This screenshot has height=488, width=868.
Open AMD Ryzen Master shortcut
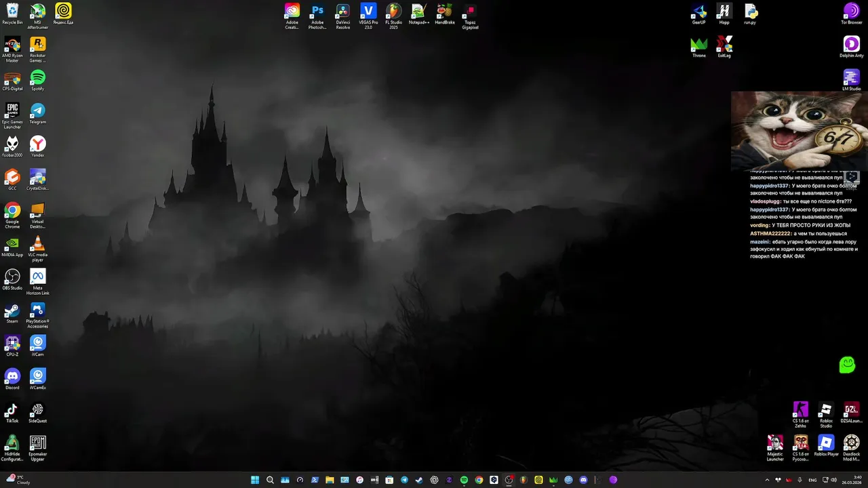12,49
